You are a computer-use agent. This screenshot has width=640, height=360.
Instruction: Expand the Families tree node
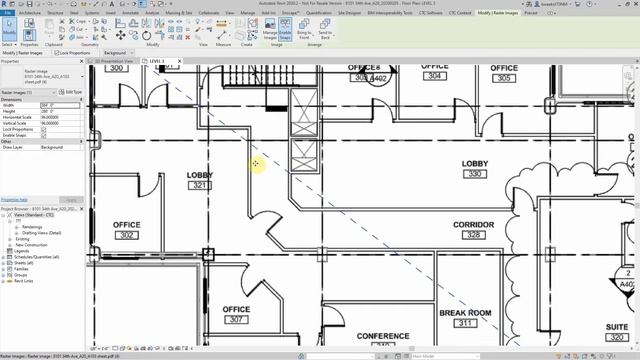(x=4, y=269)
